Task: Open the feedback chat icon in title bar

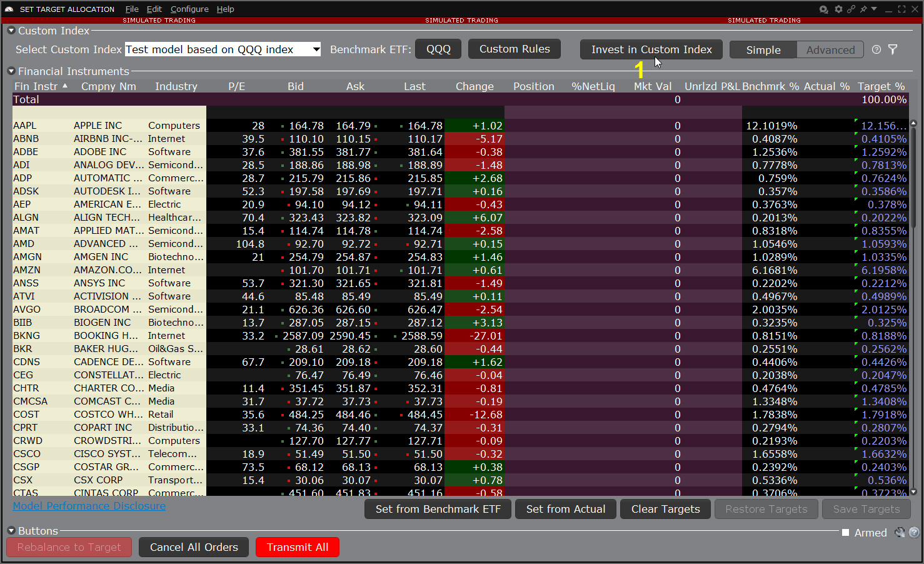Action: pyautogui.click(x=823, y=9)
